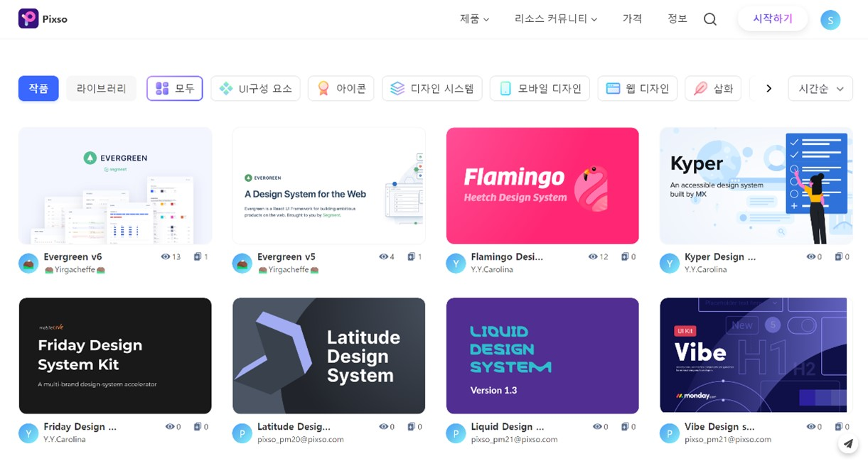
Task: Open author avatar on Evergreen v6 card
Action: pos(28,263)
